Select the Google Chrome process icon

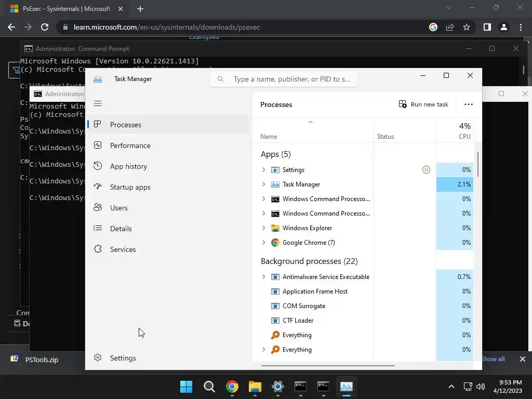click(x=275, y=243)
